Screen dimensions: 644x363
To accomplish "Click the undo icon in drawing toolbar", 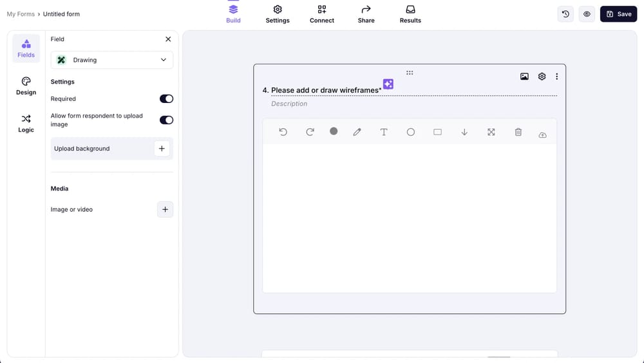I will click(x=283, y=132).
